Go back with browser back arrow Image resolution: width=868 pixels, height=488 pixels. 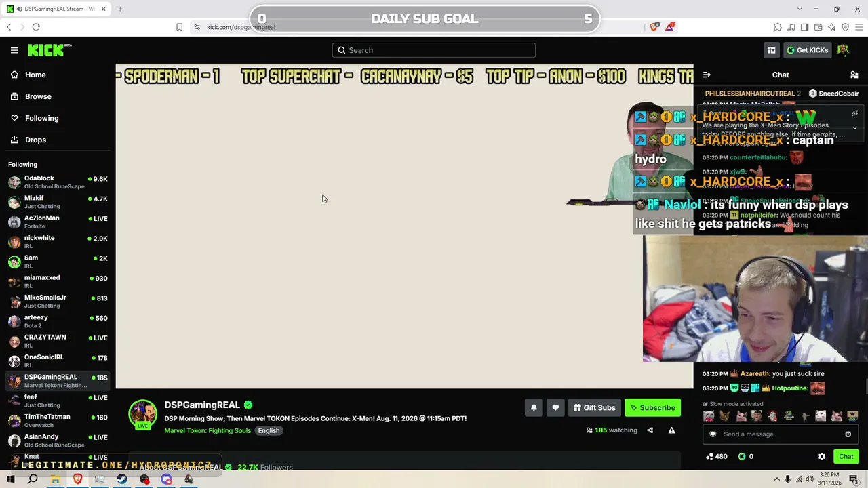pyautogui.click(x=9, y=27)
